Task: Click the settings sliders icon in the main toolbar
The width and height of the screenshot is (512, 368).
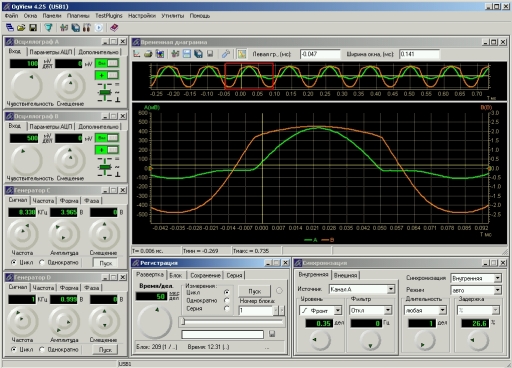Action: (64, 28)
